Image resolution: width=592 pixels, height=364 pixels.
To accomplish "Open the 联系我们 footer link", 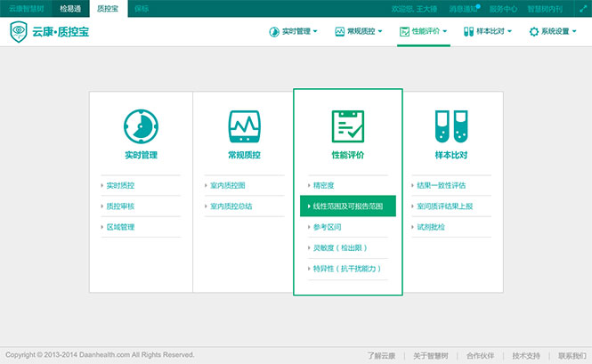I will [x=572, y=356].
